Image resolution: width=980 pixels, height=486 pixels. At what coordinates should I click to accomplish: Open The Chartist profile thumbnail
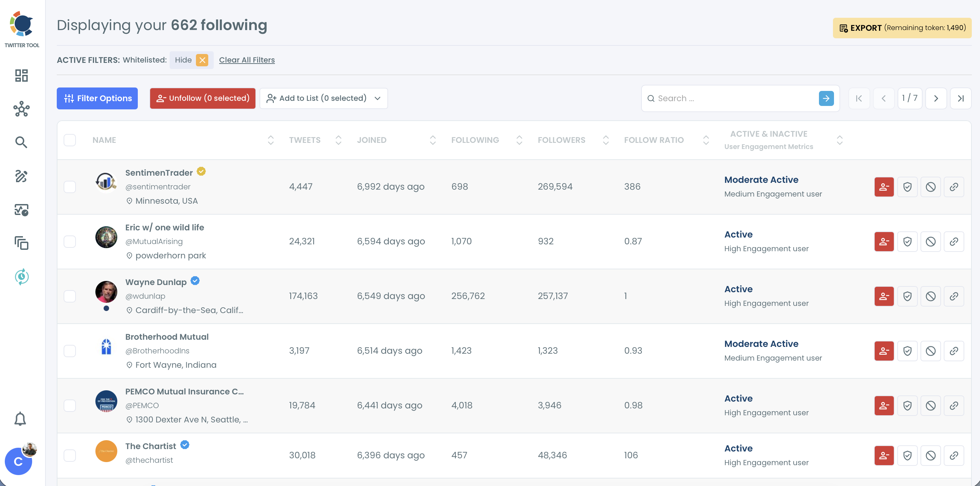point(106,451)
